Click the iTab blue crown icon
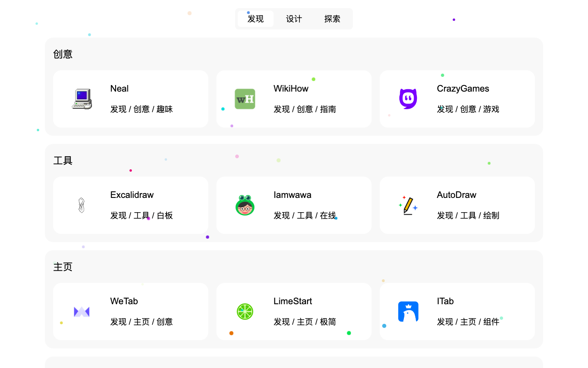The width and height of the screenshot is (588, 368). 408,312
